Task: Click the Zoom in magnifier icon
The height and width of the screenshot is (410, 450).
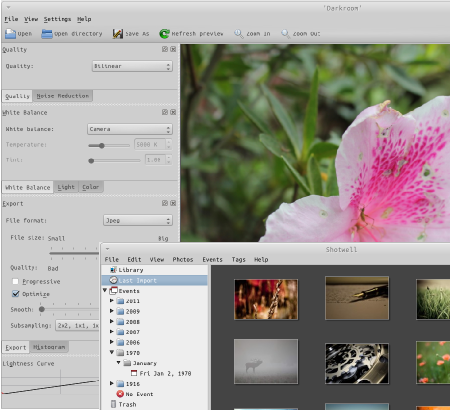Action: click(x=239, y=34)
